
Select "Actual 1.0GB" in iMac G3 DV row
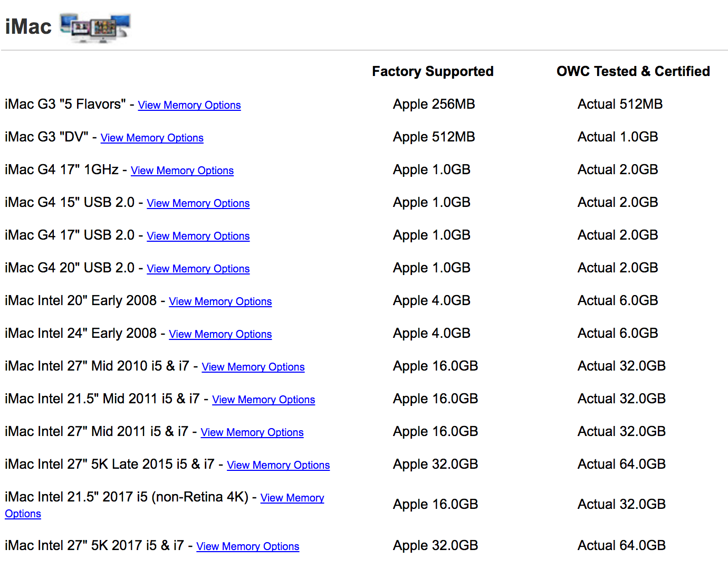tap(618, 137)
